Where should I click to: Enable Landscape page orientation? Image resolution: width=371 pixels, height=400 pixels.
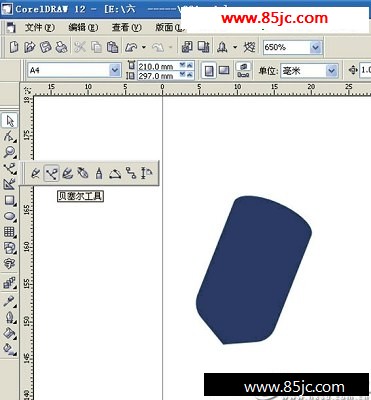tap(224, 71)
